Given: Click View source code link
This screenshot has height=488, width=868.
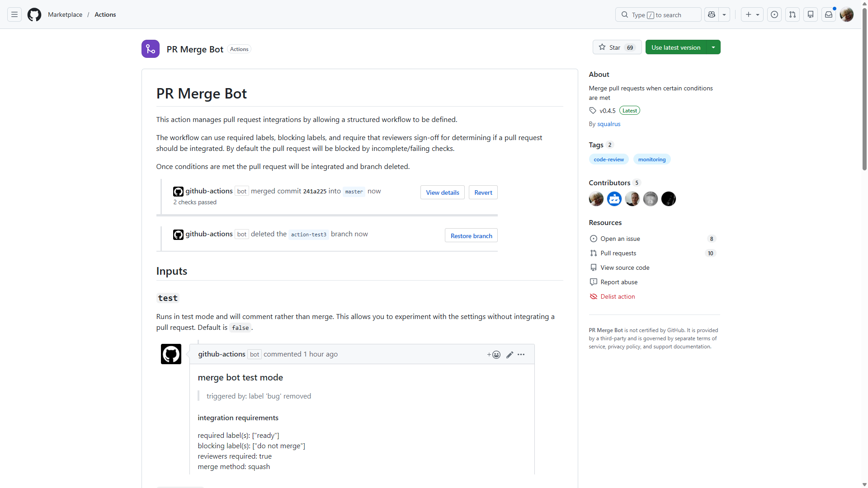Looking at the screenshot, I should pos(625,267).
